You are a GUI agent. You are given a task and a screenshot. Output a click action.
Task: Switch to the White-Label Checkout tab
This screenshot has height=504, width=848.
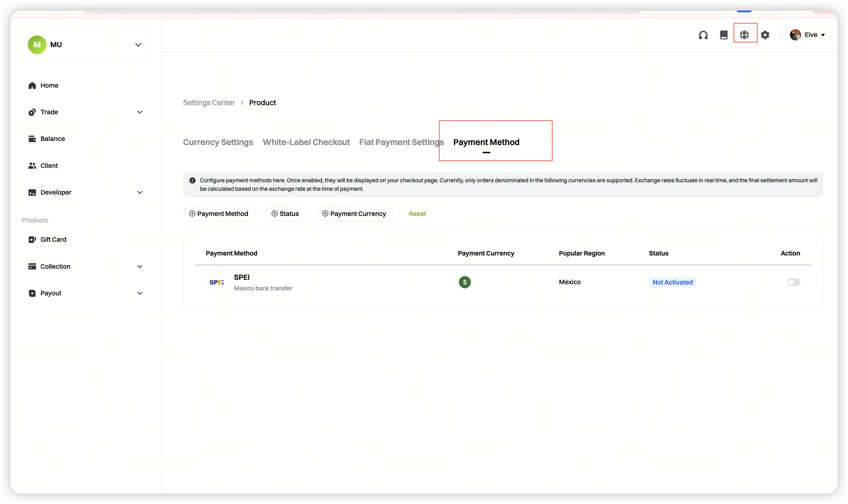click(x=306, y=142)
